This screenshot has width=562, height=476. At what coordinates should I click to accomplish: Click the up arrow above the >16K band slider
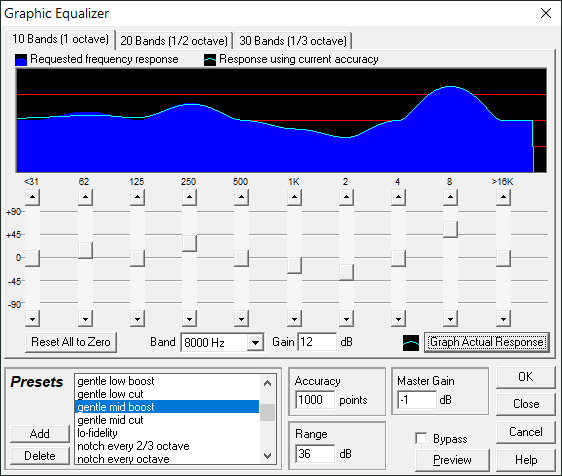click(x=504, y=197)
